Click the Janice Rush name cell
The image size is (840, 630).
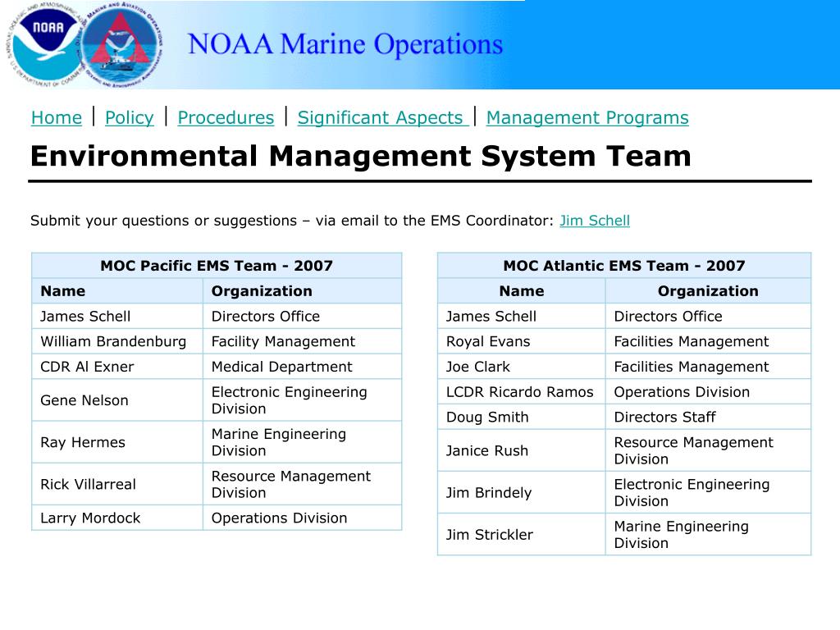point(521,450)
